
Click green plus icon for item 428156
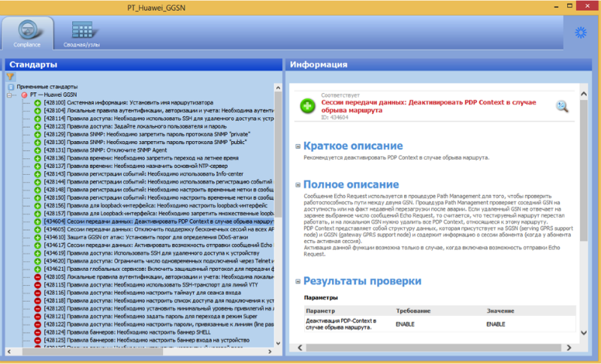click(38, 206)
